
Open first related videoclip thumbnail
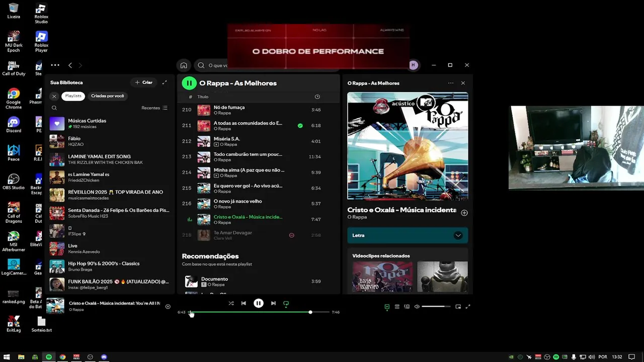tap(382, 277)
